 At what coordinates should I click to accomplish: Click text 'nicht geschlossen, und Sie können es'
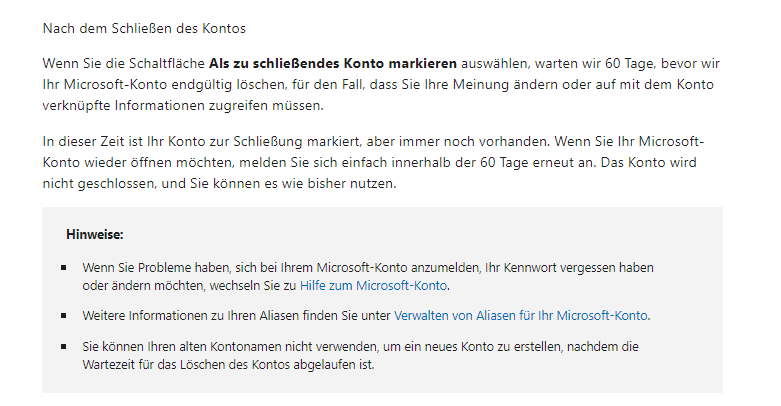(162, 183)
